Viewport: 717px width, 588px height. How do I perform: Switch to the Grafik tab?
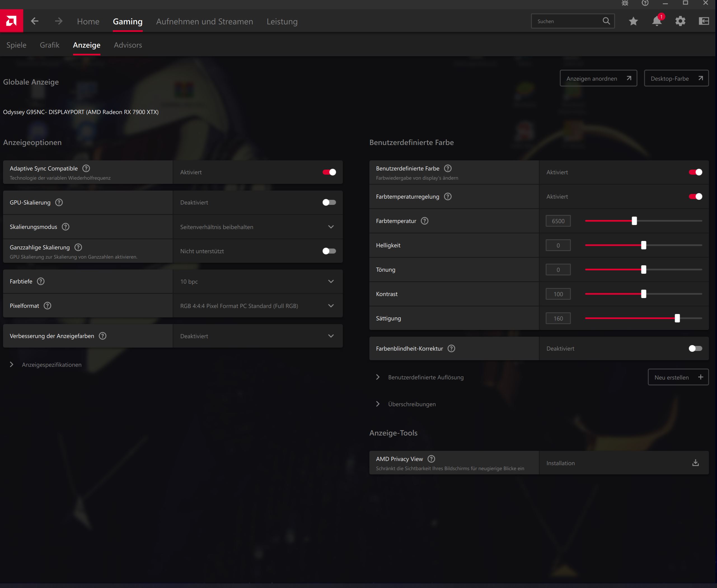click(x=50, y=45)
